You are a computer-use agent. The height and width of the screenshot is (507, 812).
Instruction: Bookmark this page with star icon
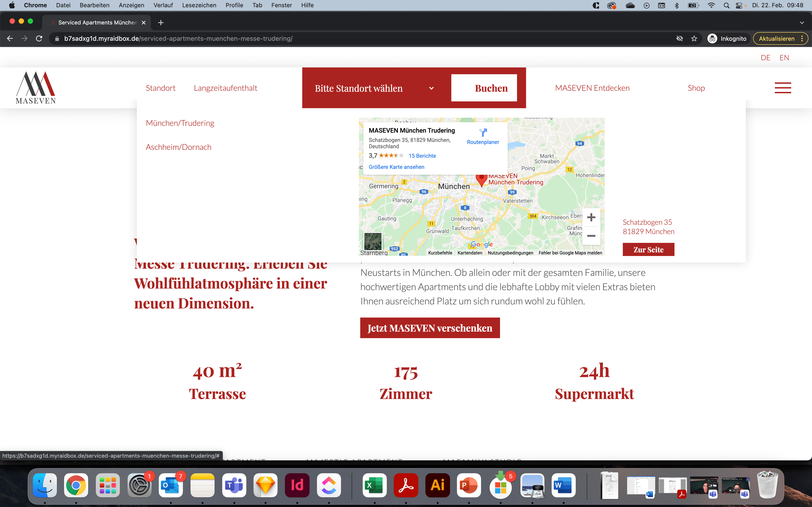click(694, 38)
